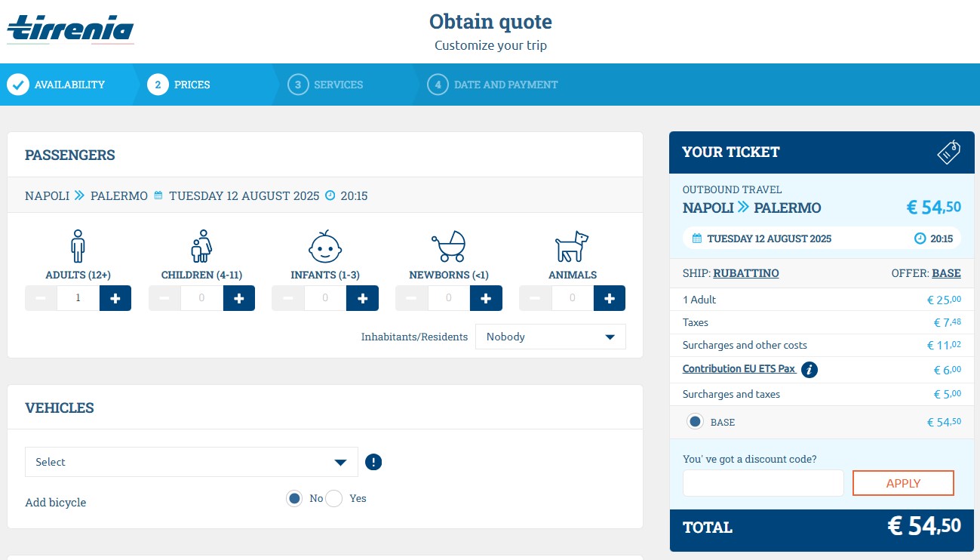Click the Tirrenia logo
The image size is (980, 560).
coord(70,30)
